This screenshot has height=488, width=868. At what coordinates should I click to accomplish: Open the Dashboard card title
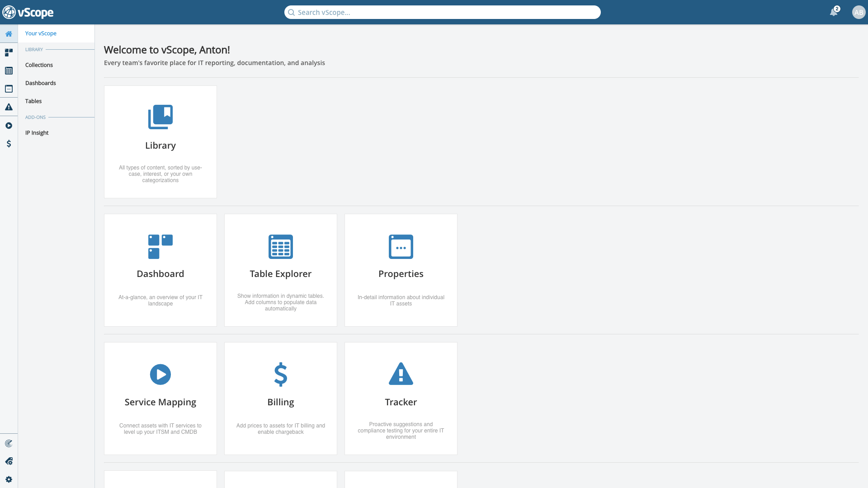click(x=160, y=274)
